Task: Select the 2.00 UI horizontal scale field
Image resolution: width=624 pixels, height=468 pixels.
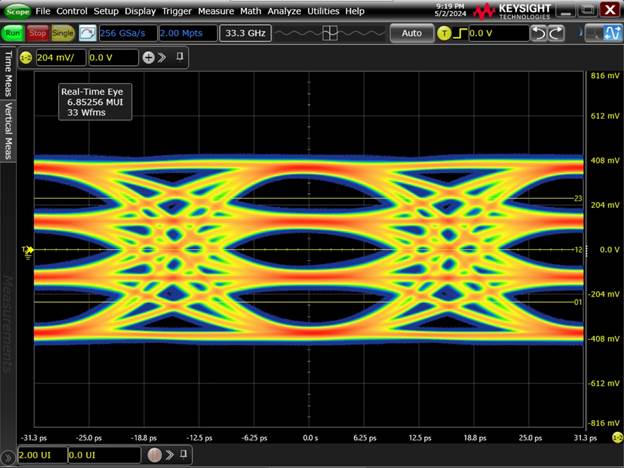Action: click(x=42, y=455)
